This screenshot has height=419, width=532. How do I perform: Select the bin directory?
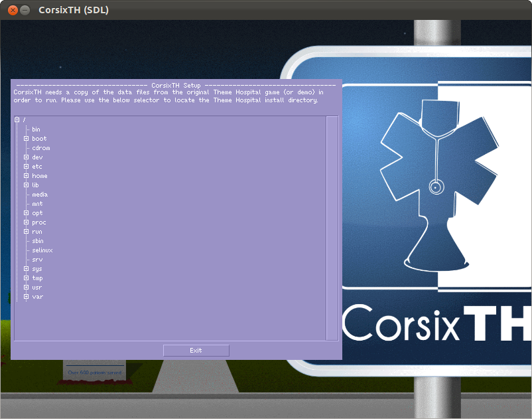pos(36,129)
